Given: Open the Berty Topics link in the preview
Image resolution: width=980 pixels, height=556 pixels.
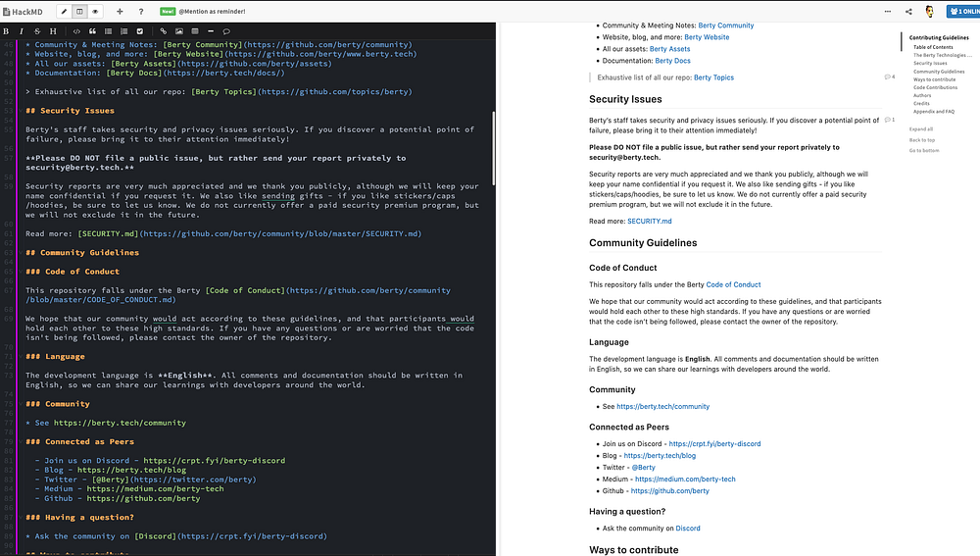Looking at the screenshot, I should (x=713, y=78).
